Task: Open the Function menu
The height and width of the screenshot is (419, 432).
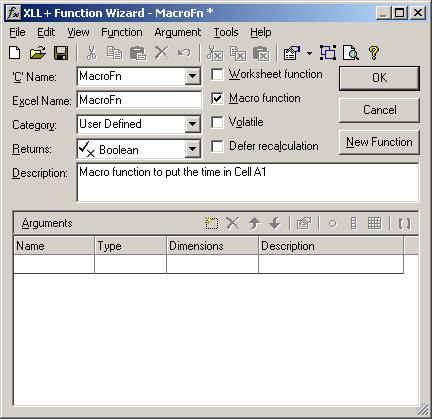Action: pyautogui.click(x=122, y=32)
